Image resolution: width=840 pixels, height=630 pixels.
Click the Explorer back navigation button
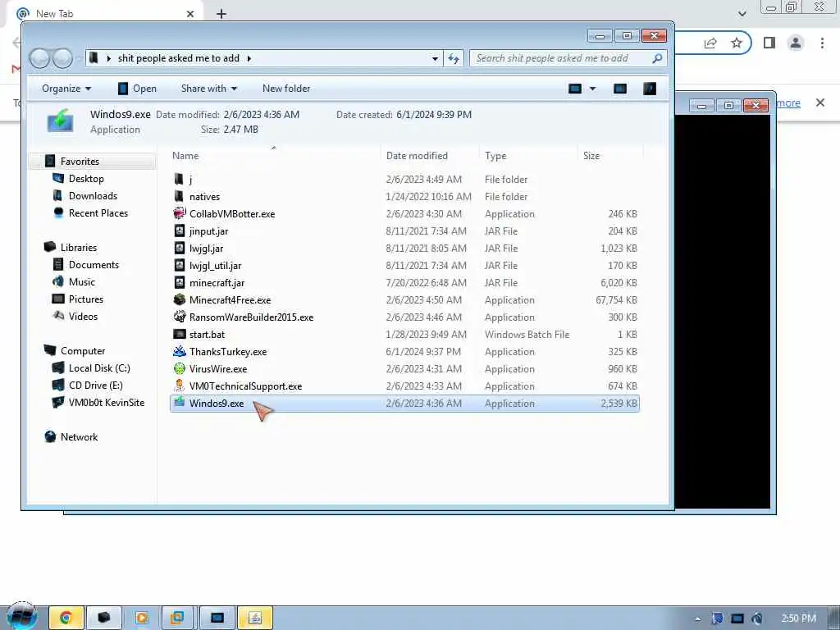39,58
